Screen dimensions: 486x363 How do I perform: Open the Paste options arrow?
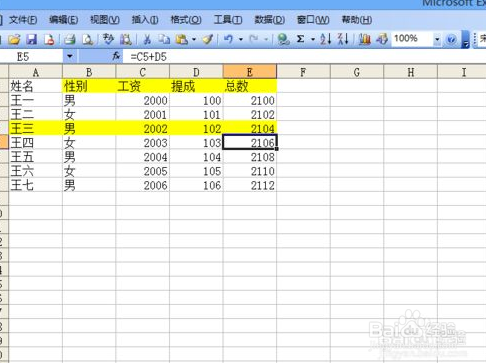194,40
